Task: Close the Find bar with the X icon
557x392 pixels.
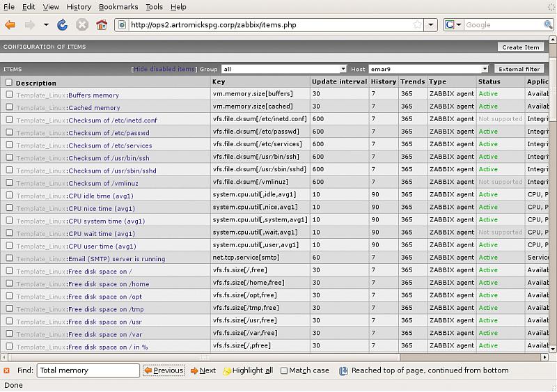Action: coord(6,370)
